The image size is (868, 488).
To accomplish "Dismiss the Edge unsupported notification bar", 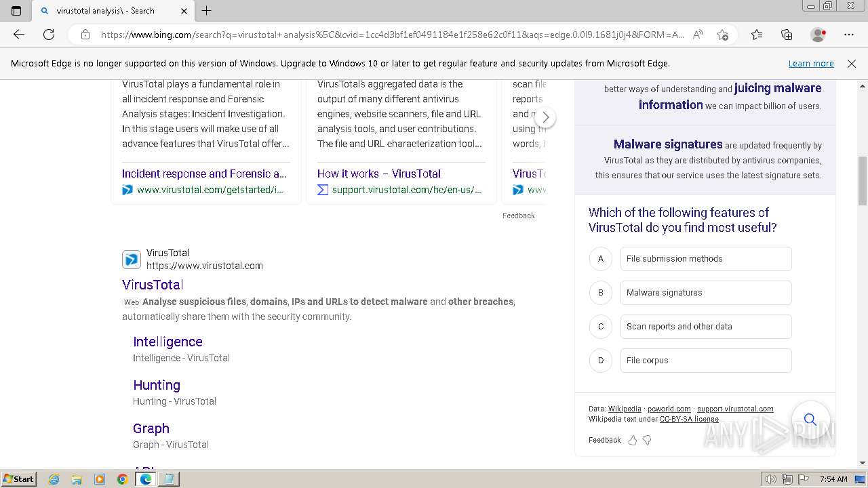I will [852, 64].
